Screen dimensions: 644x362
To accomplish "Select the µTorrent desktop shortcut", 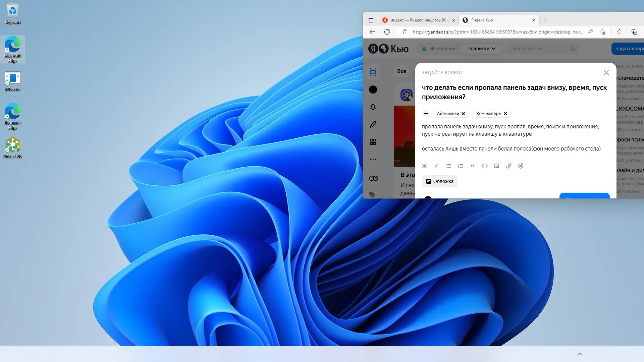I will (13, 81).
